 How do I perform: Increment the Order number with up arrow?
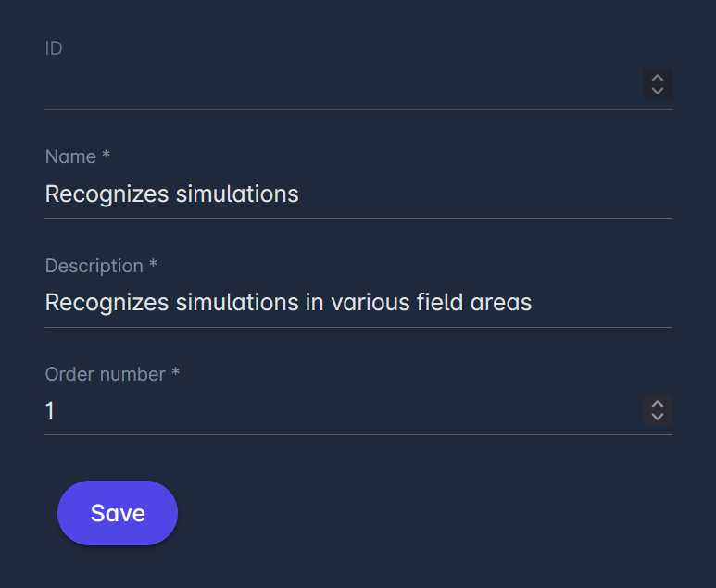click(657, 404)
